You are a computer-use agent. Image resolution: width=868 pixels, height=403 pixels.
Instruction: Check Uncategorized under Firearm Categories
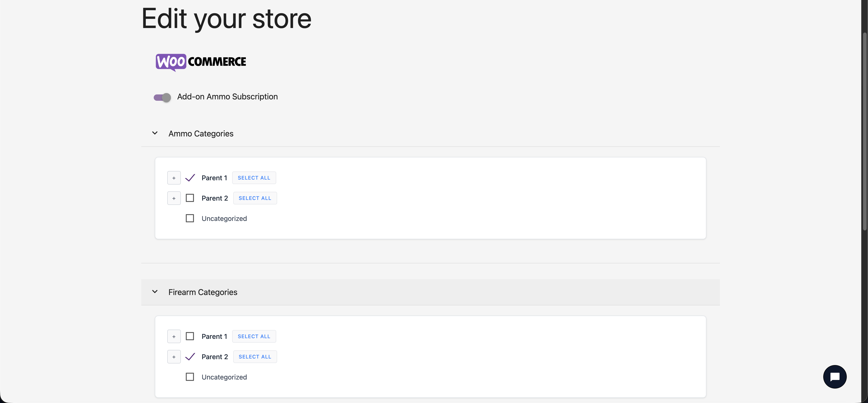pyautogui.click(x=190, y=377)
